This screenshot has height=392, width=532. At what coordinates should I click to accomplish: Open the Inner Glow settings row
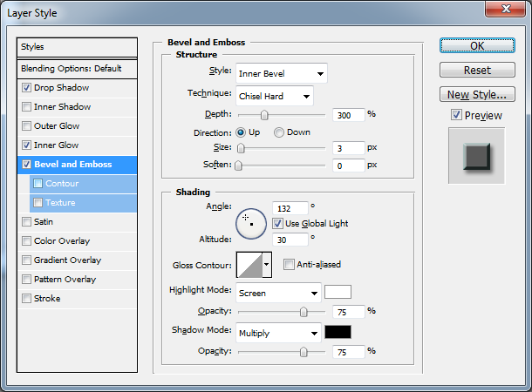click(x=77, y=145)
